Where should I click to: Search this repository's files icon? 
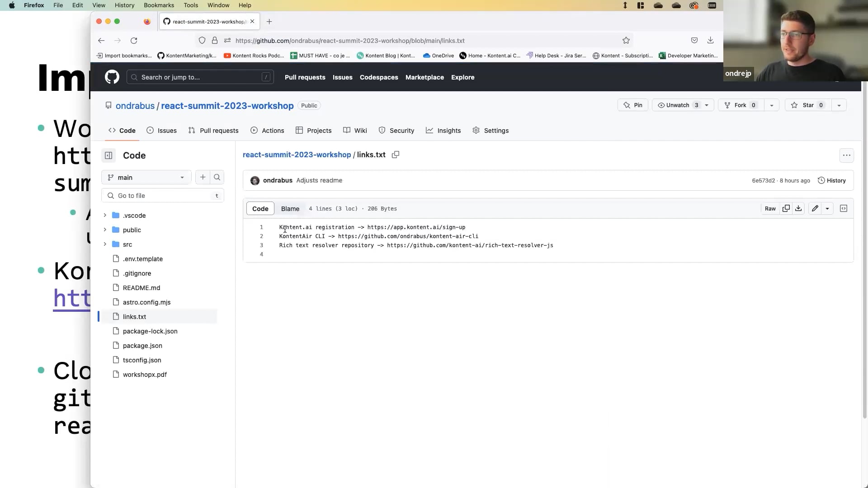[217, 177]
